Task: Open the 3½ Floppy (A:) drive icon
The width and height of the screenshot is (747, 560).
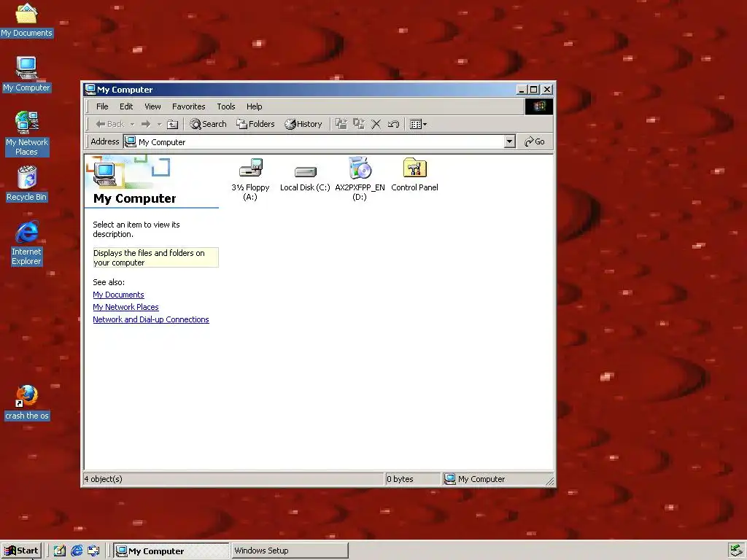Action: point(251,168)
